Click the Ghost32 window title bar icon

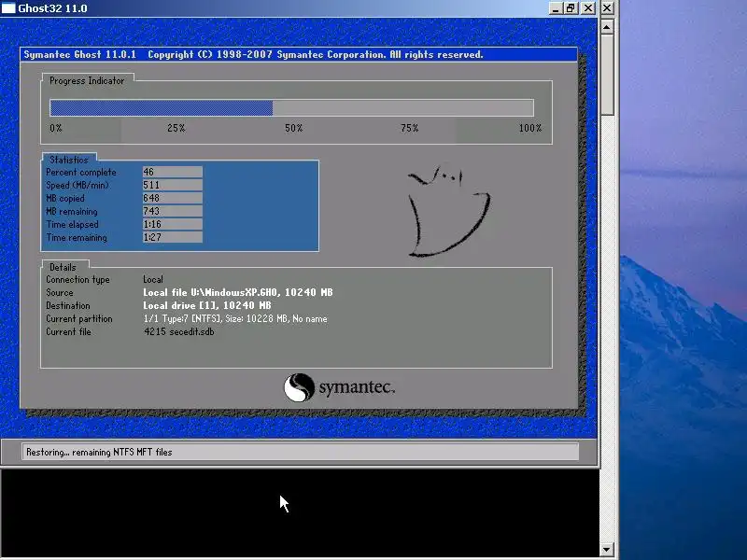click(x=8, y=8)
